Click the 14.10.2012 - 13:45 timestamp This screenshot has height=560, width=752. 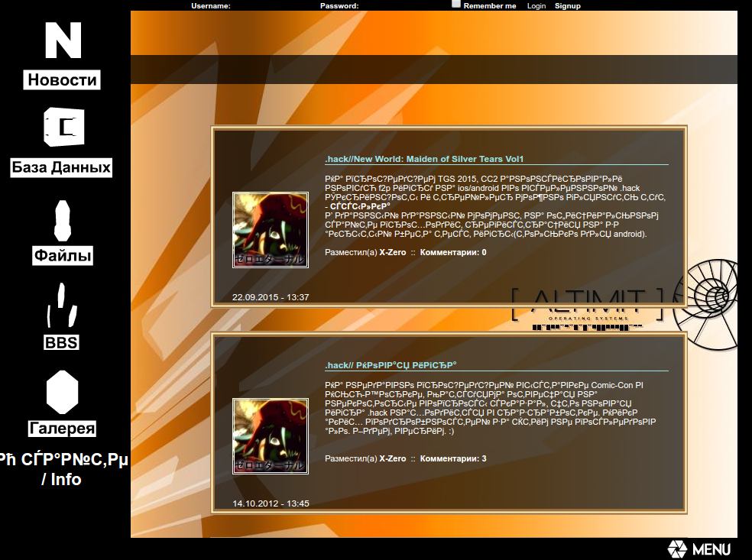[x=271, y=503]
